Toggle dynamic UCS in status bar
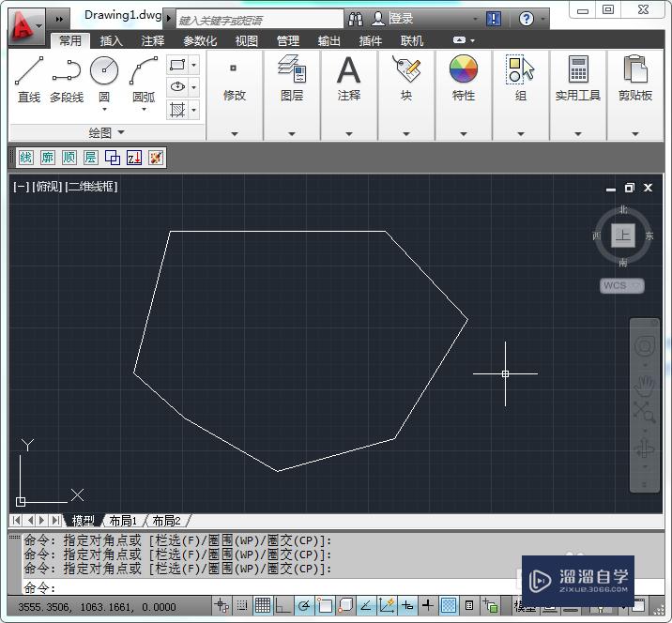The width and height of the screenshot is (672, 623). 387,605
